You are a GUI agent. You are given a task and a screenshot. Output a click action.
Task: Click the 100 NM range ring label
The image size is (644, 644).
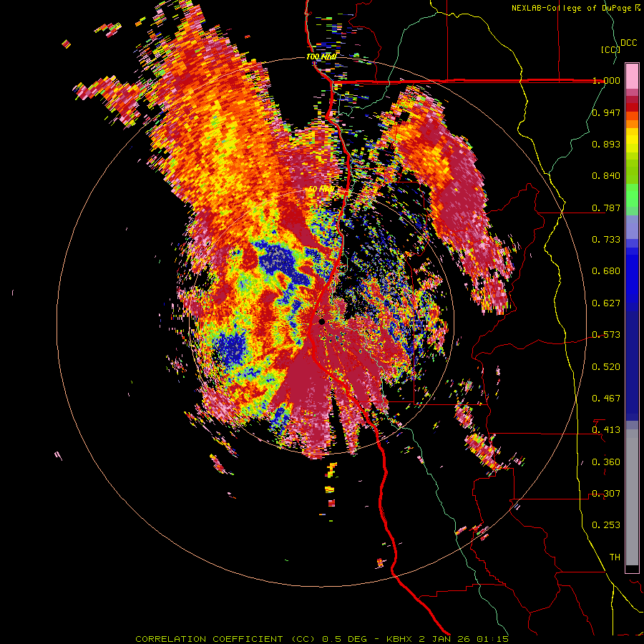click(321, 57)
